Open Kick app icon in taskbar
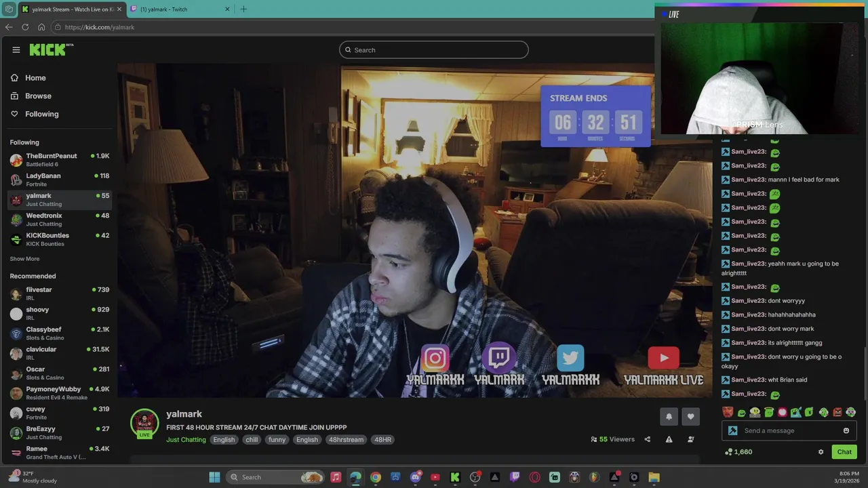This screenshot has width=868, height=488. pos(455,477)
